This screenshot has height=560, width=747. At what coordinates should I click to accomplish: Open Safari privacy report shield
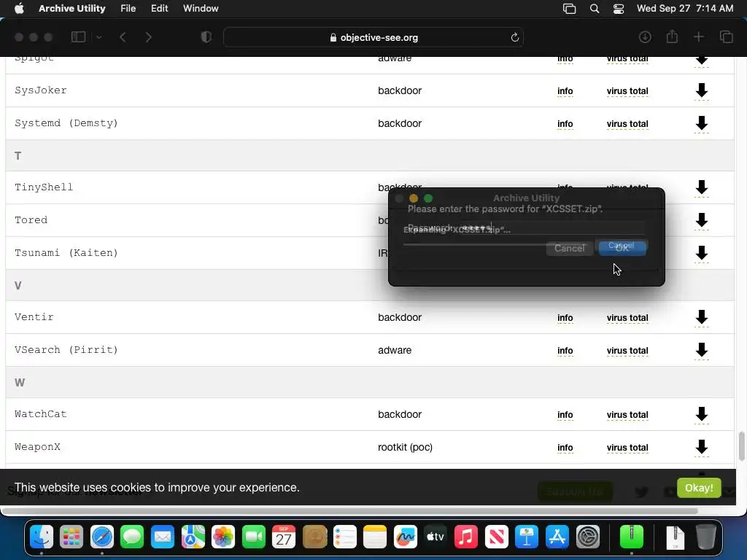(206, 37)
